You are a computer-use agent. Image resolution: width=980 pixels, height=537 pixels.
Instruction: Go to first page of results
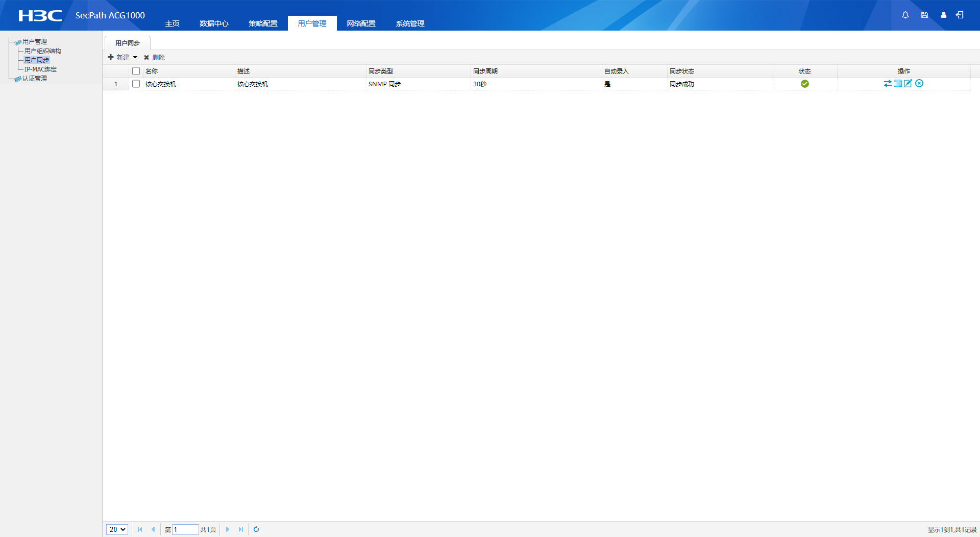coord(140,529)
